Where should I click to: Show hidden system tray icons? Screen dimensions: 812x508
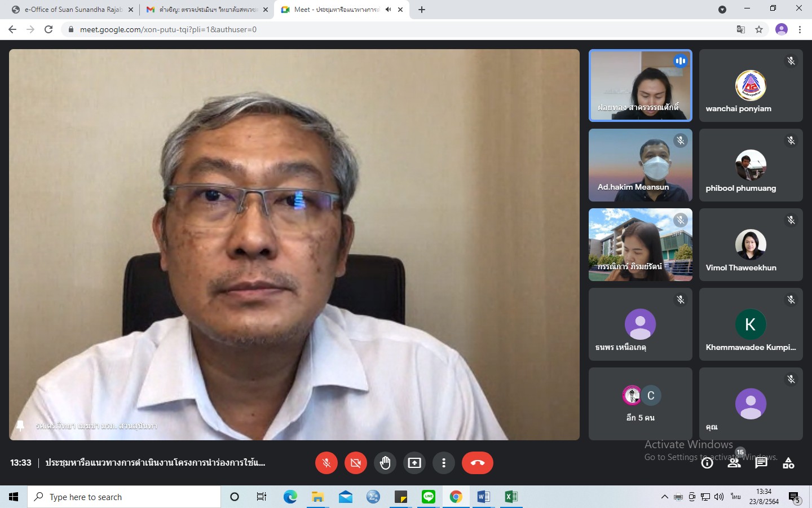[x=664, y=497]
